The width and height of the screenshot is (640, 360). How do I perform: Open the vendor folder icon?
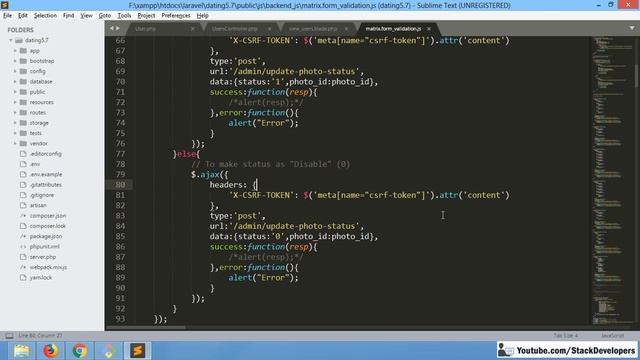pos(23,143)
